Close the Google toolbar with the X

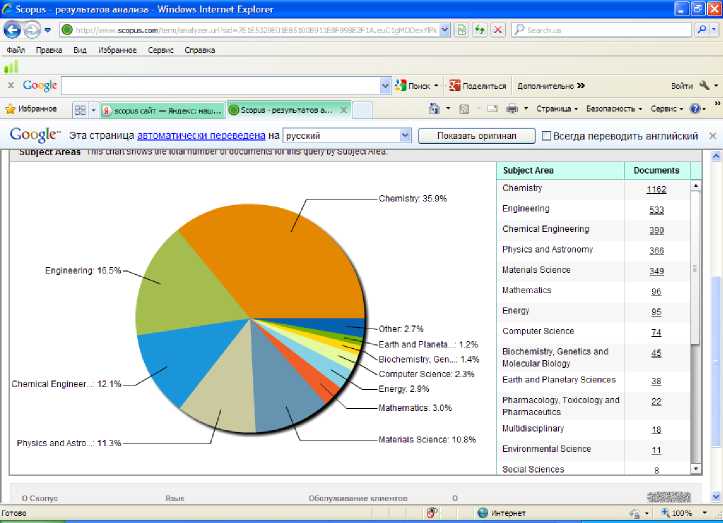point(11,85)
